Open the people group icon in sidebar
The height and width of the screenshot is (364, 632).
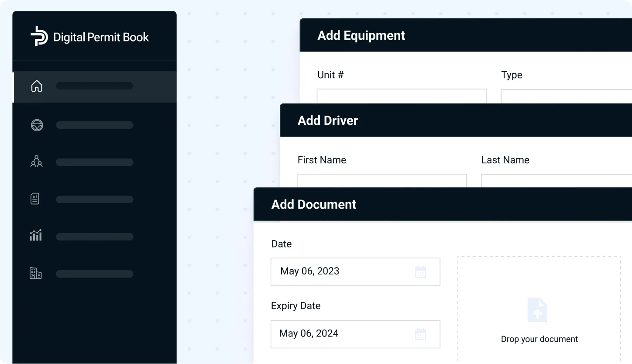point(37,161)
